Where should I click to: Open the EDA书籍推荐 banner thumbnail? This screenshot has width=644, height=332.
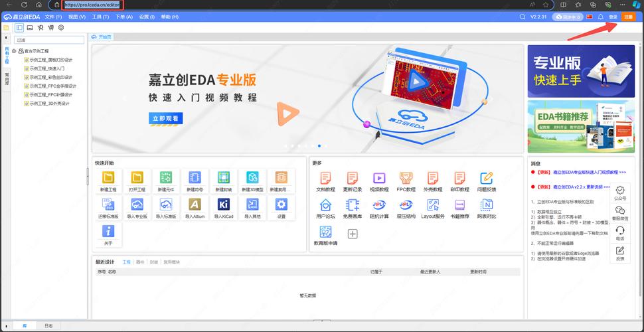pos(581,127)
